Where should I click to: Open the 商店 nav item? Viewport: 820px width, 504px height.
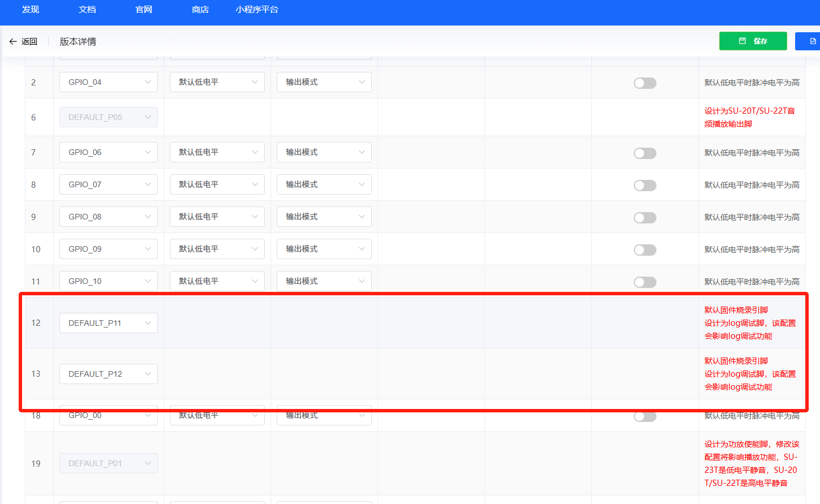[x=200, y=10]
